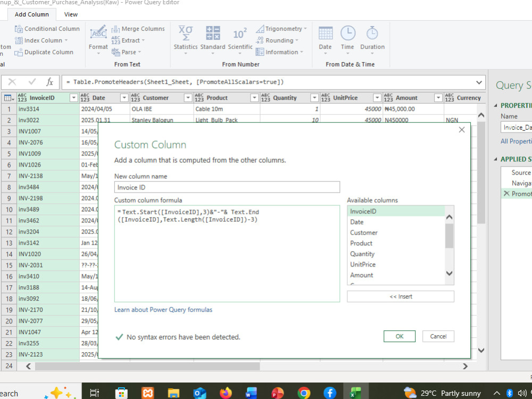Open Amount column filter dropdown
532x399 pixels.
coord(438,98)
